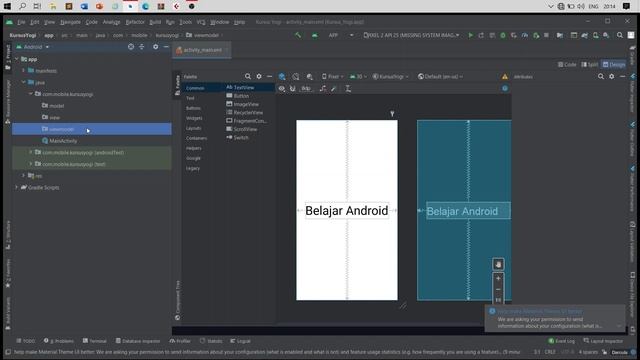Image resolution: width=640 pixels, height=360 pixels.
Task: Open the Layout Inspector
Action: click(603, 341)
